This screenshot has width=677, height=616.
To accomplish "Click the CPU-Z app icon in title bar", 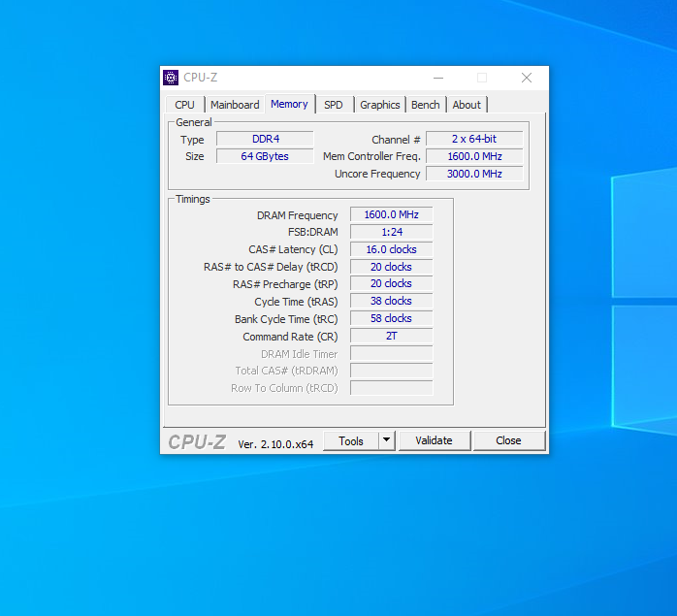I will tap(171, 78).
